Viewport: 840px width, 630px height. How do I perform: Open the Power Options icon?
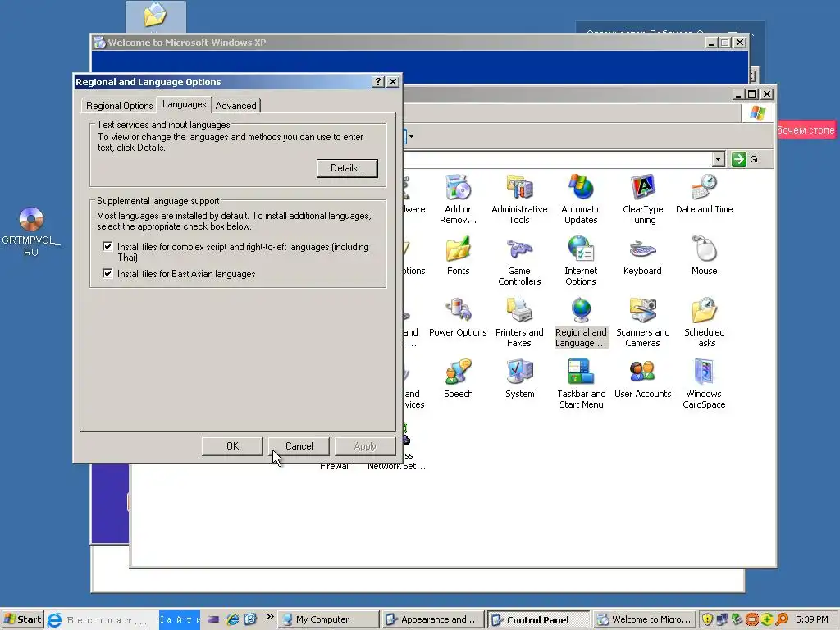click(458, 317)
